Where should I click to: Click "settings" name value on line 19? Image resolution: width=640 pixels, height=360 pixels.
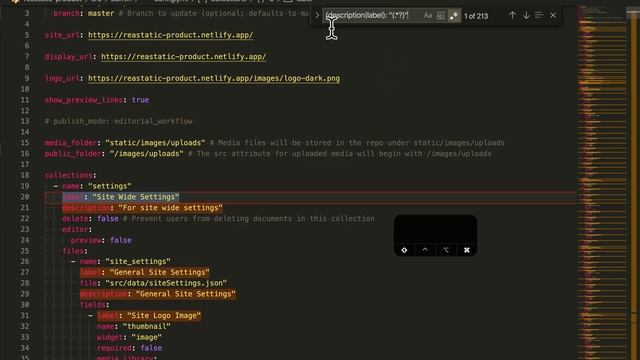point(110,186)
